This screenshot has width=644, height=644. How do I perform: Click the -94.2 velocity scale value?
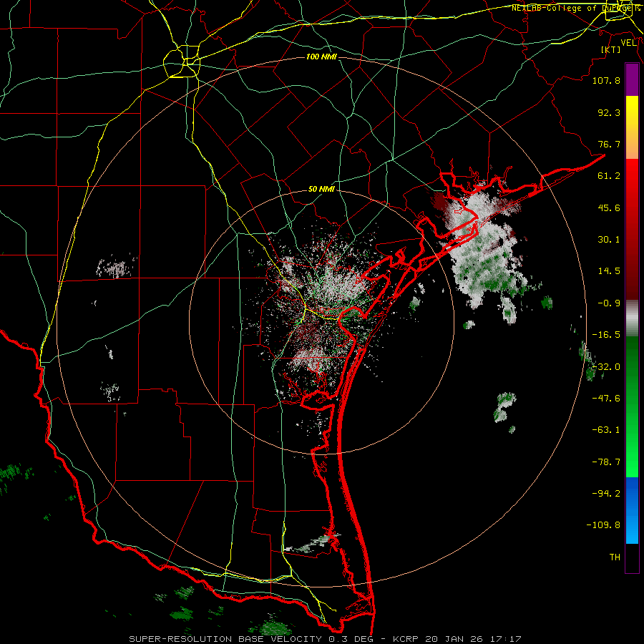pyautogui.click(x=606, y=494)
